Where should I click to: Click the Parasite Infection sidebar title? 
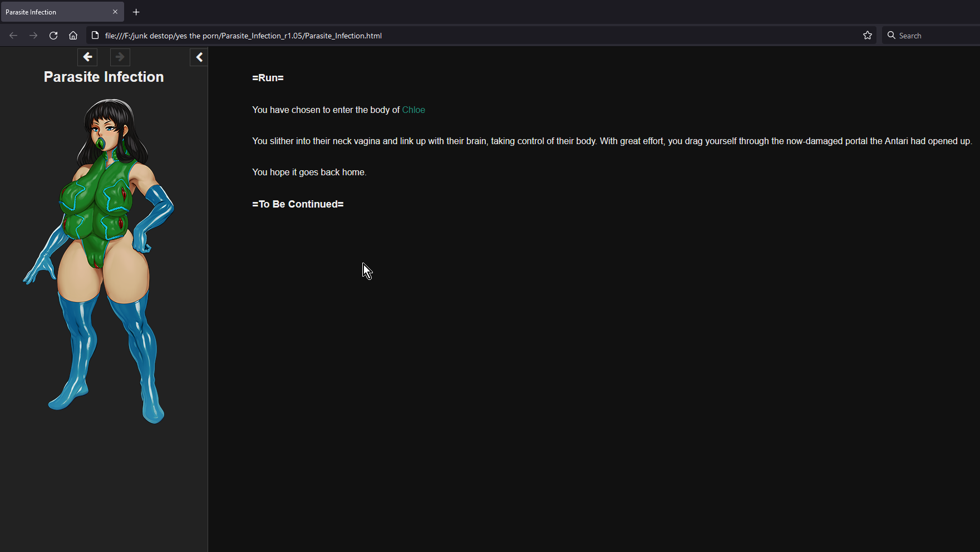104,77
